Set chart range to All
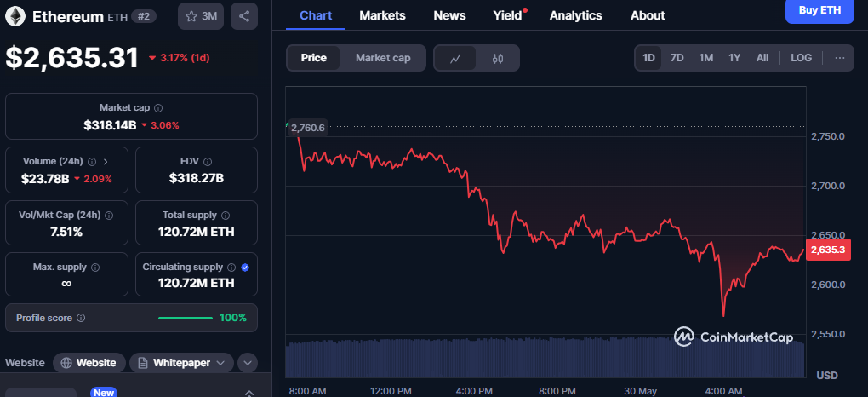This screenshot has height=397, width=868. pos(762,58)
